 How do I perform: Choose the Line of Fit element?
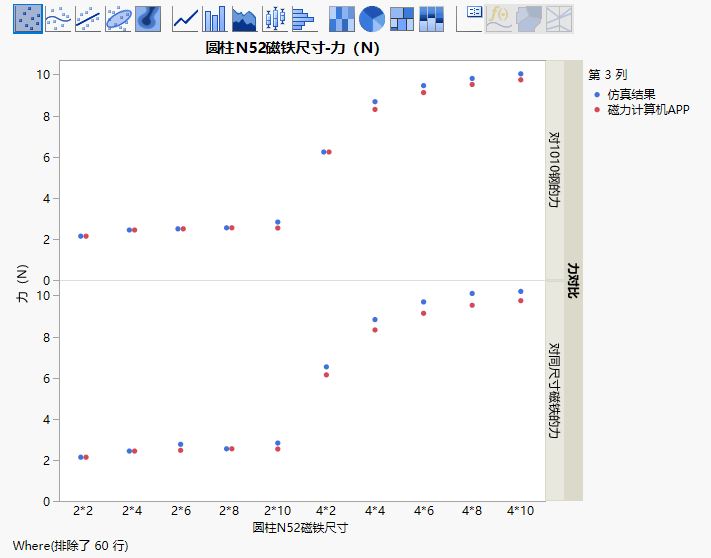pyautogui.click(x=88, y=18)
